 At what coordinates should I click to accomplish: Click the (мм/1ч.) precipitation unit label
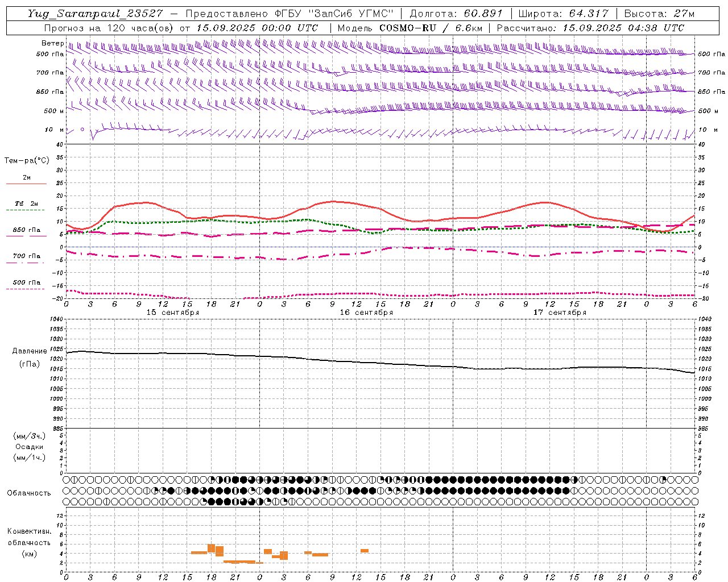pos(30,458)
